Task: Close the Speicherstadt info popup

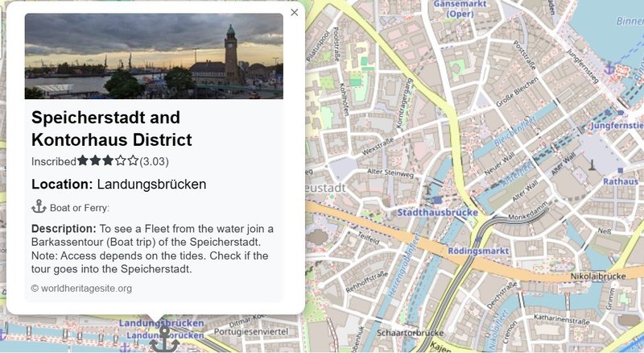Action: [x=294, y=12]
